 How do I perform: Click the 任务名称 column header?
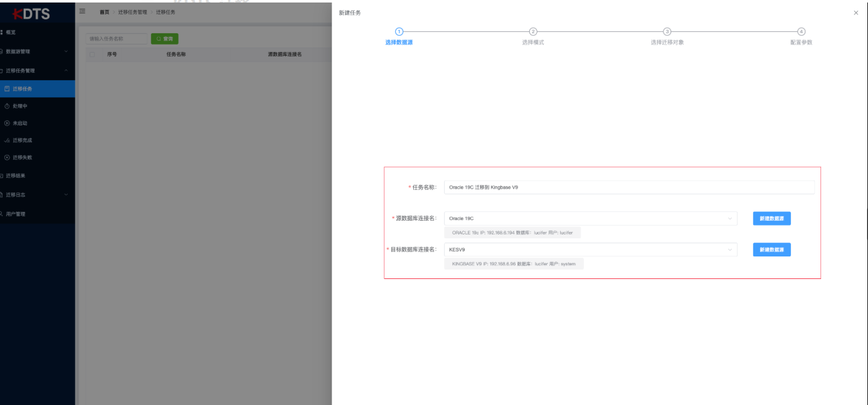[x=176, y=55]
